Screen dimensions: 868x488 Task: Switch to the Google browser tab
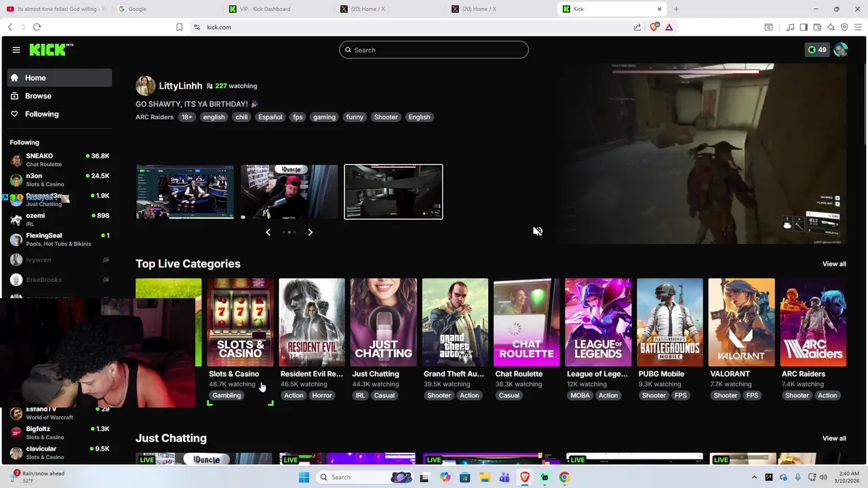166,9
